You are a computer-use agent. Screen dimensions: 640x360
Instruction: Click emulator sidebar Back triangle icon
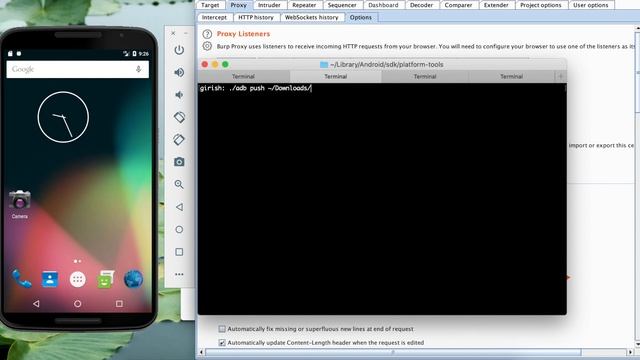(x=179, y=207)
